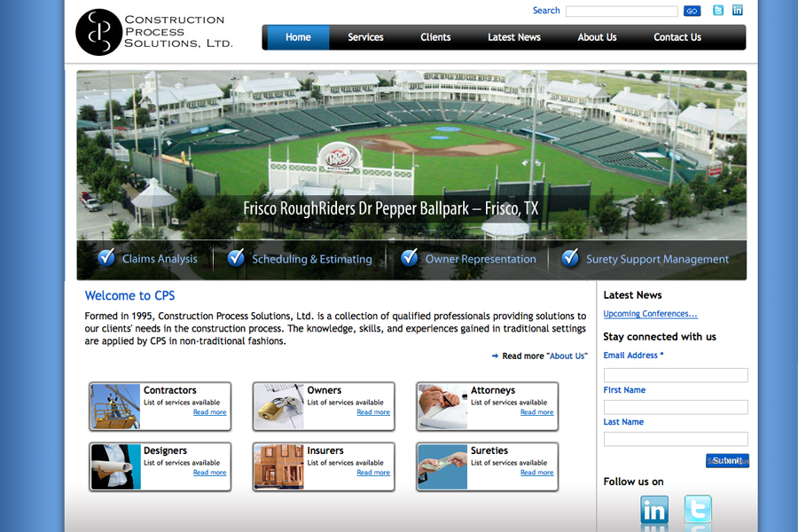Screen dimensions: 798x532
Task: Switch to the Services tab
Action: (365, 37)
